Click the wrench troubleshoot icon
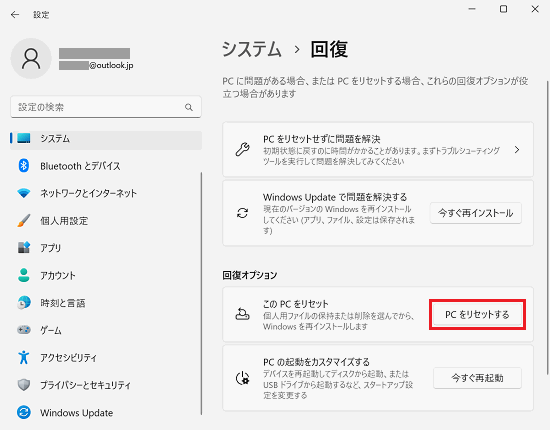Image resolution: width=550 pixels, height=430 pixels. point(242,149)
